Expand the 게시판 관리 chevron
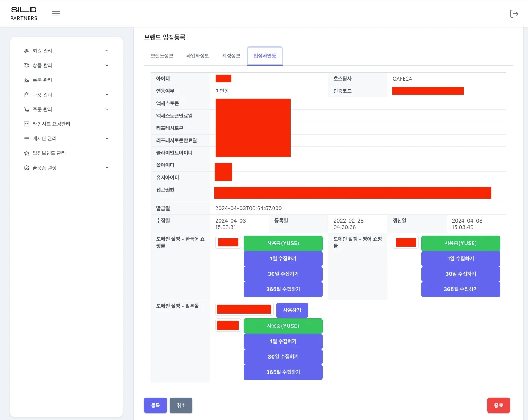The width and height of the screenshot is (528, 420). pyautogui.click(x=107, y=139)
